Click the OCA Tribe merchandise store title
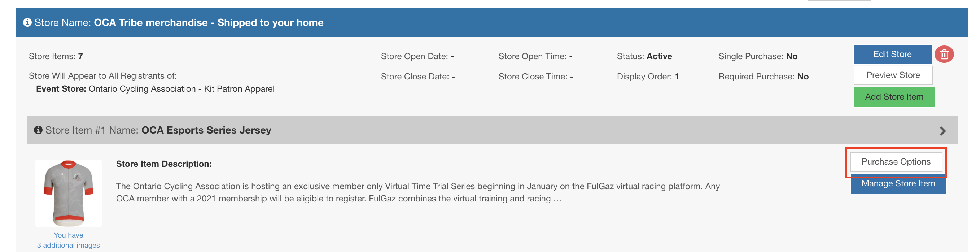 (209, 23)
